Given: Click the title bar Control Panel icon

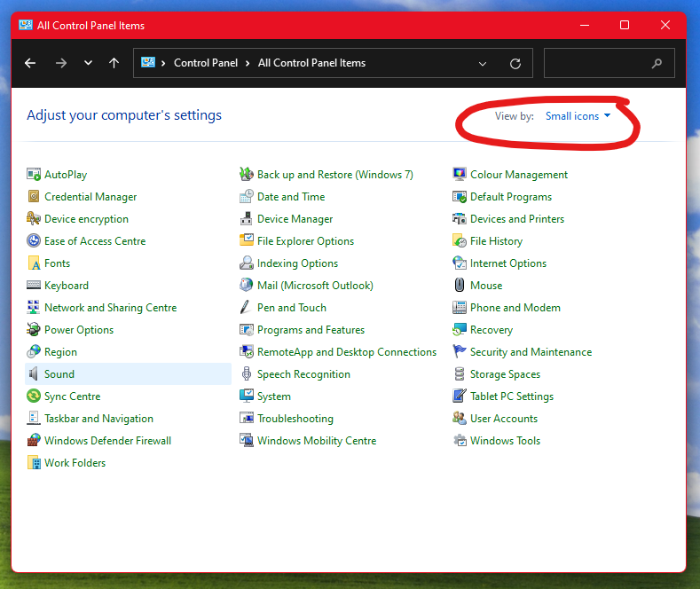Looking at the screenshot, I should coord(26,25).
